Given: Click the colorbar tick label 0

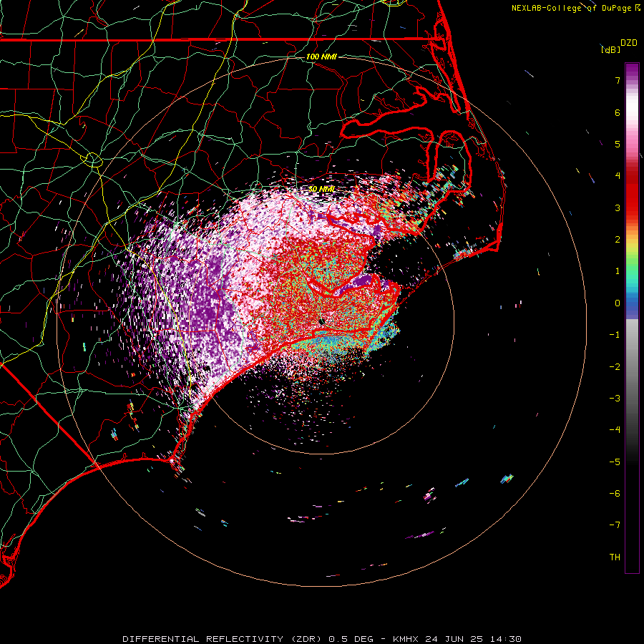Looking at the screenshot, I should pos(618,303).
